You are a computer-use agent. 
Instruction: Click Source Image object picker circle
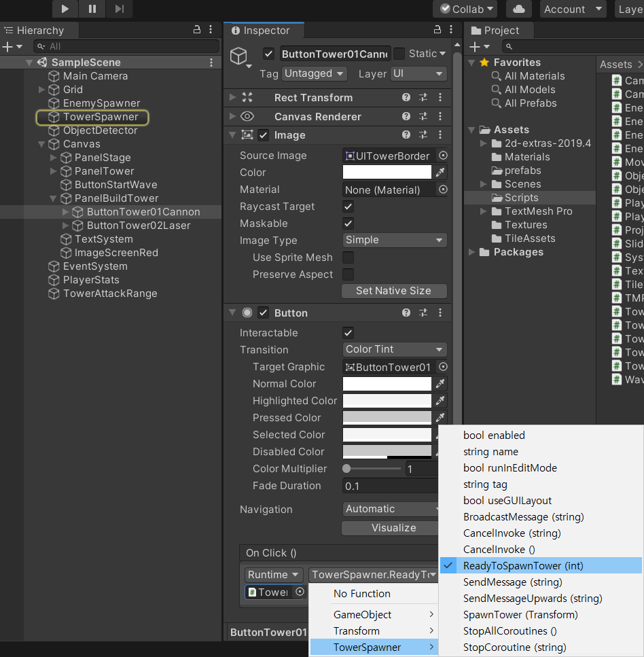[443, 156]
